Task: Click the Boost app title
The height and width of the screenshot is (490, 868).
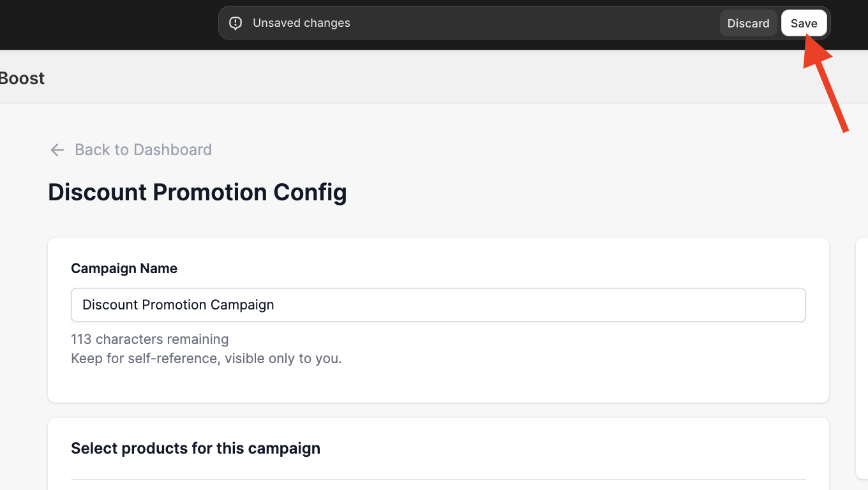Action: pos(22,78)
